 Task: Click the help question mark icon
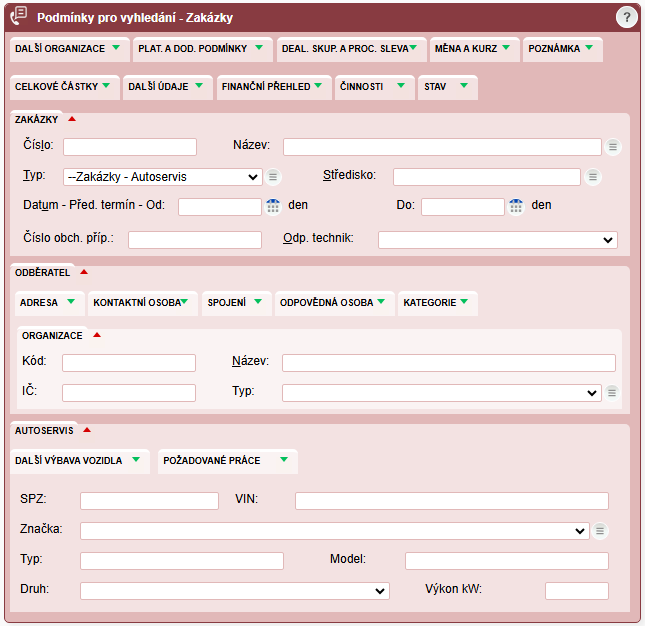point(626,18)
